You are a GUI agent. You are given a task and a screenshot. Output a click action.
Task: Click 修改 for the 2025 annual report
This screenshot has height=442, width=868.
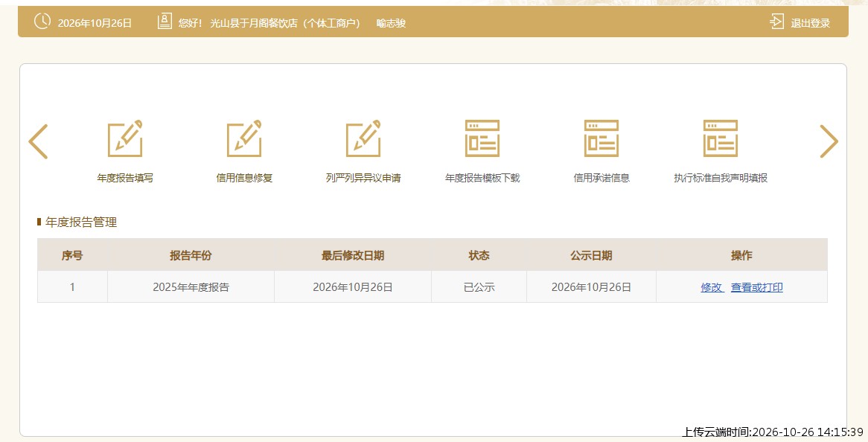click(712, 287)
